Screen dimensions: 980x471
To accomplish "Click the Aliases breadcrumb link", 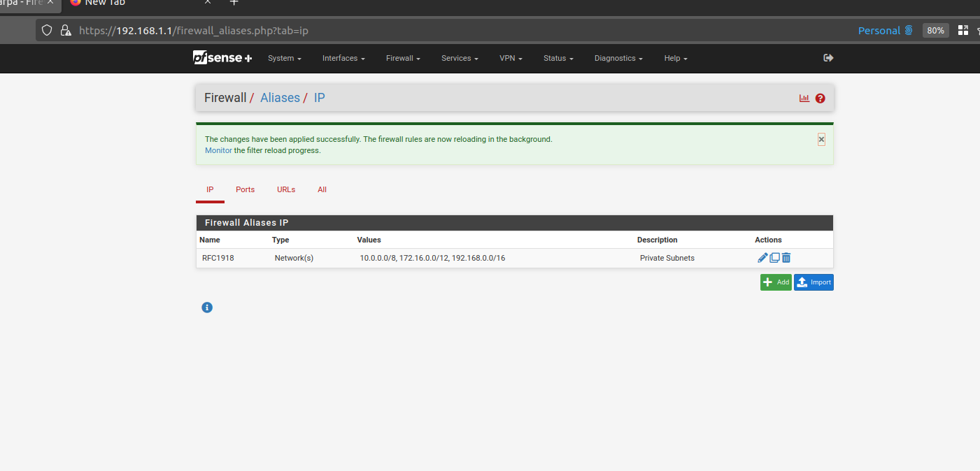I will pyautogui.click(x=280, y=98).
